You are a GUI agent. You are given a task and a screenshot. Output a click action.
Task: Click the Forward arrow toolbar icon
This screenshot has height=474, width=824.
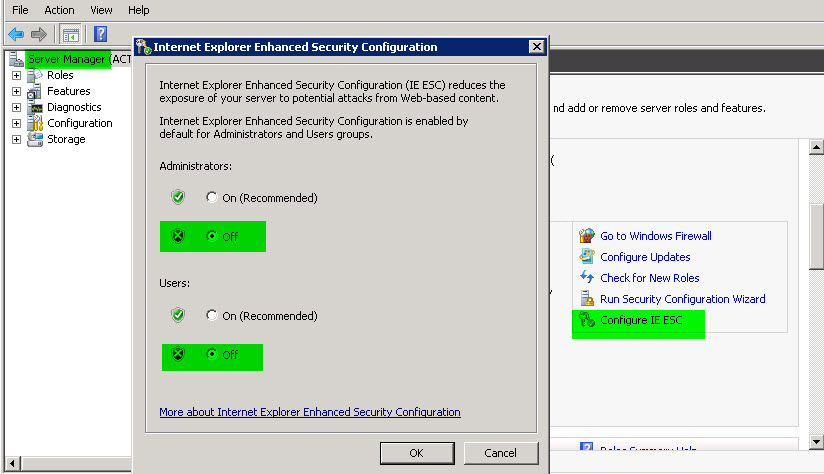coord(38,35)
